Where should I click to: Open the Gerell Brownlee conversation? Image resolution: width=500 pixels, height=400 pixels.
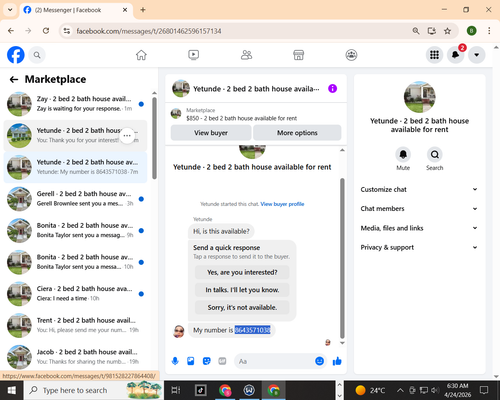click(x=75, y=199)
